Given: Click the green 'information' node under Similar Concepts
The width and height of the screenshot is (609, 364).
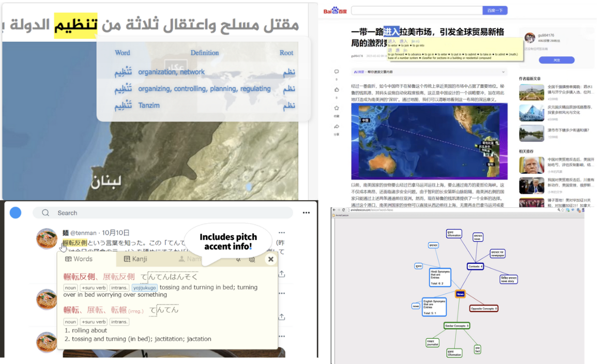Looking at the screenshot, I should pos(454,353).
